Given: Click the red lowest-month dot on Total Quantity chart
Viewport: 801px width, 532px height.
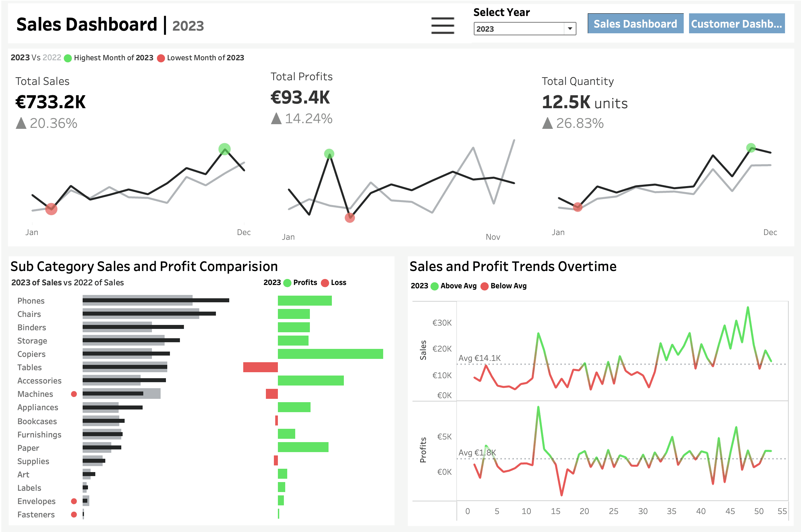Looking at the screenshot, I should tap(577, 207).
